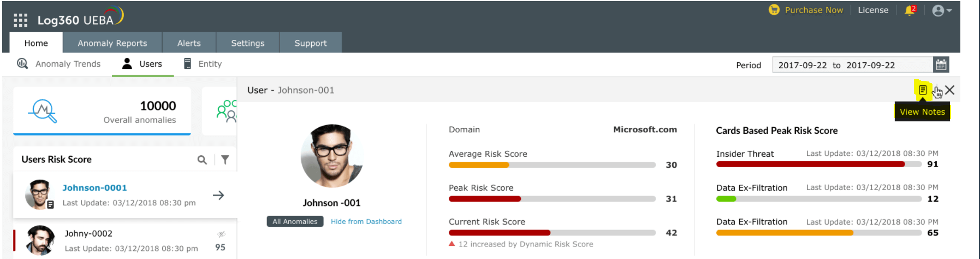Click the Period date range field
The width and height of the screenshot is (980, 259).
point(852,65)
